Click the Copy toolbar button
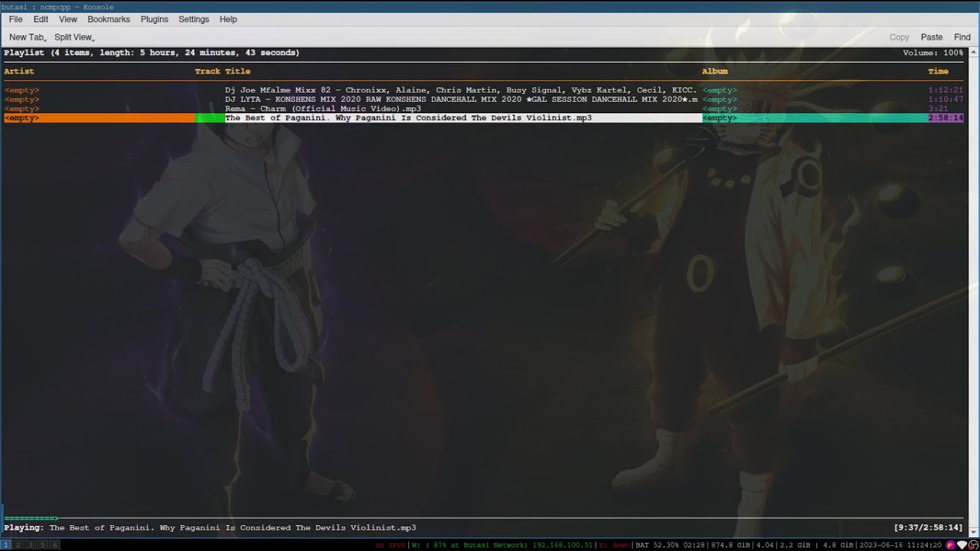Viewport: 980px width, 551px height. click(900, 37)
